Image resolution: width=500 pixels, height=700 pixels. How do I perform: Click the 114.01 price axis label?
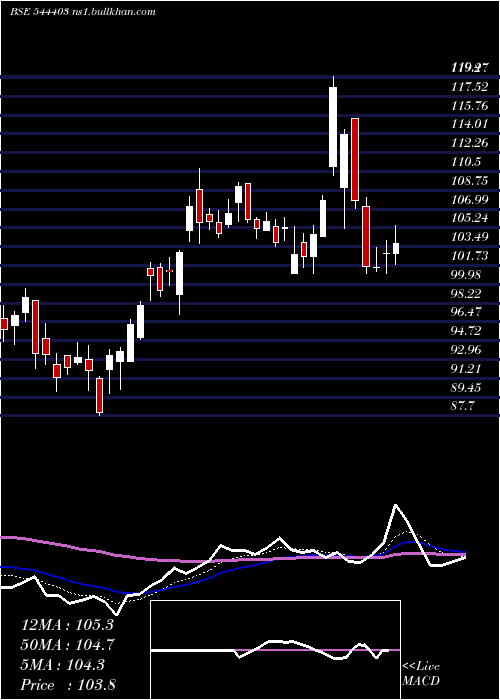tap(469, 124)
